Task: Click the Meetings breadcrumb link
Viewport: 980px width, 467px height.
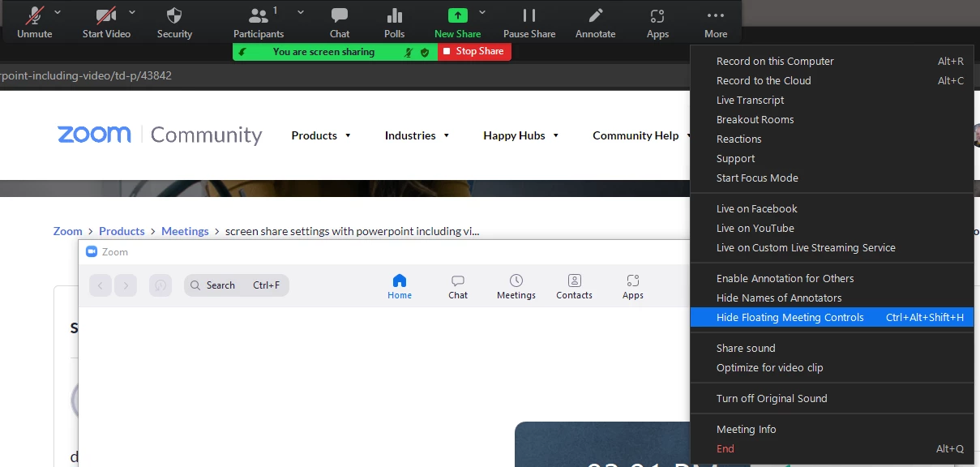Action: [x=185, y=231]
